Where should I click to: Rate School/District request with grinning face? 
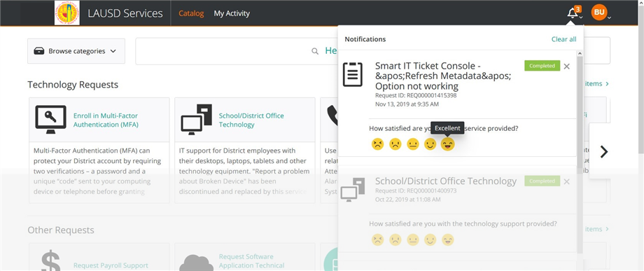point(448,239)
